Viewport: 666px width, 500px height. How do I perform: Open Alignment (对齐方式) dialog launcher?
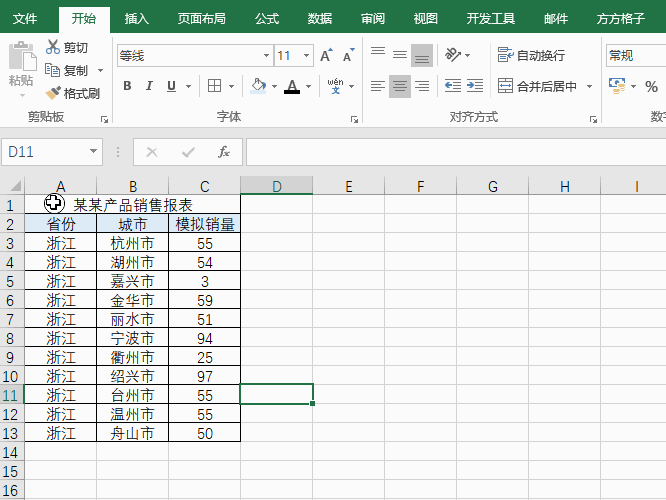pyautogui.click(x=593, y=120)
